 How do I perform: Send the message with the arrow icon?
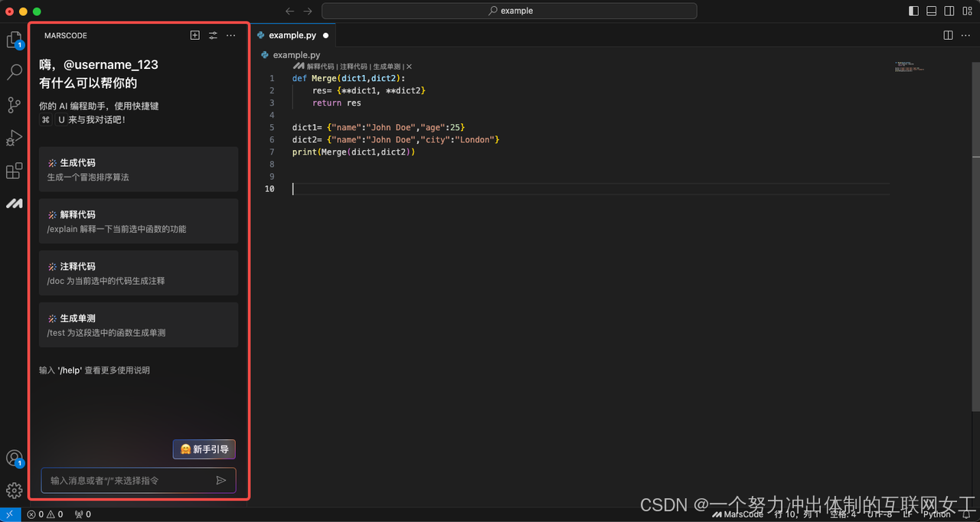[x=221, y=481]
